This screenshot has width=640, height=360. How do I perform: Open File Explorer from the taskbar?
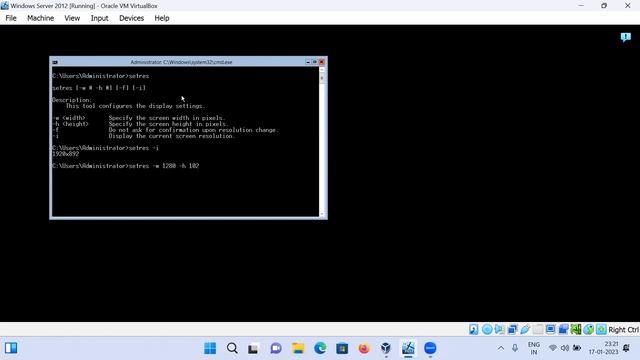[298, 348]
